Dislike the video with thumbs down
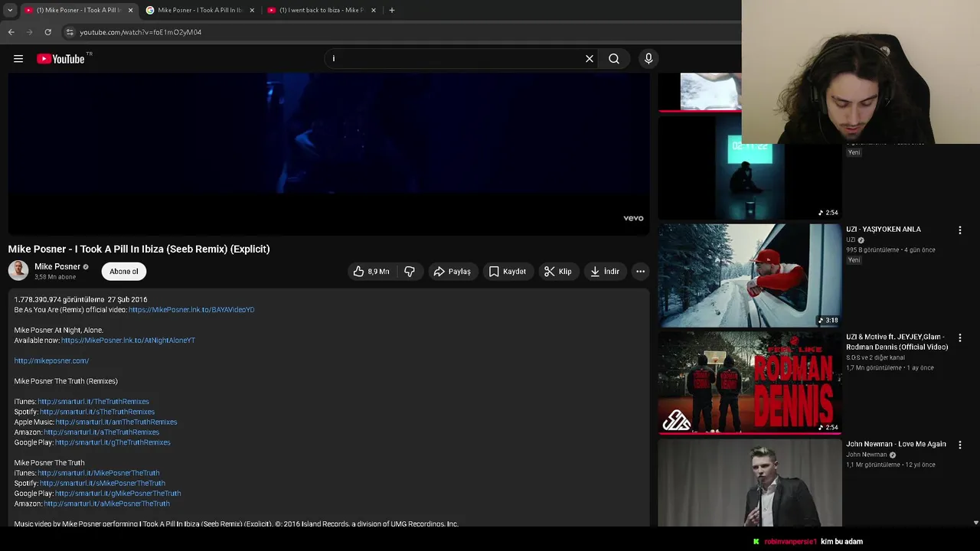Viewport: 980px width, 551px height. tap(410, 272)
